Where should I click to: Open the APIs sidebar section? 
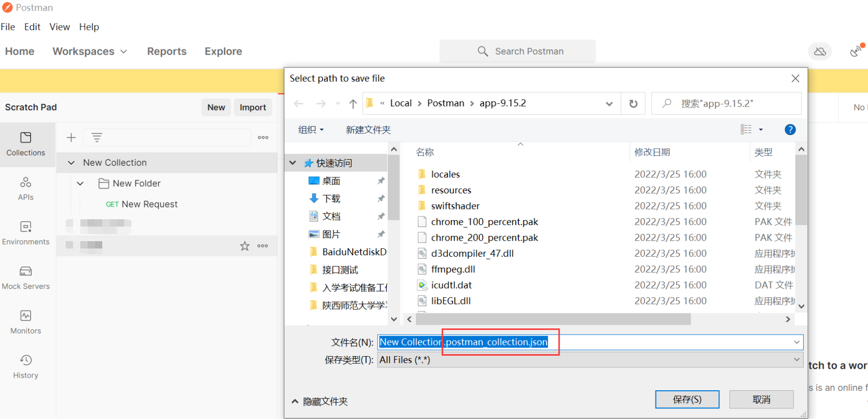tap(26, 189)
